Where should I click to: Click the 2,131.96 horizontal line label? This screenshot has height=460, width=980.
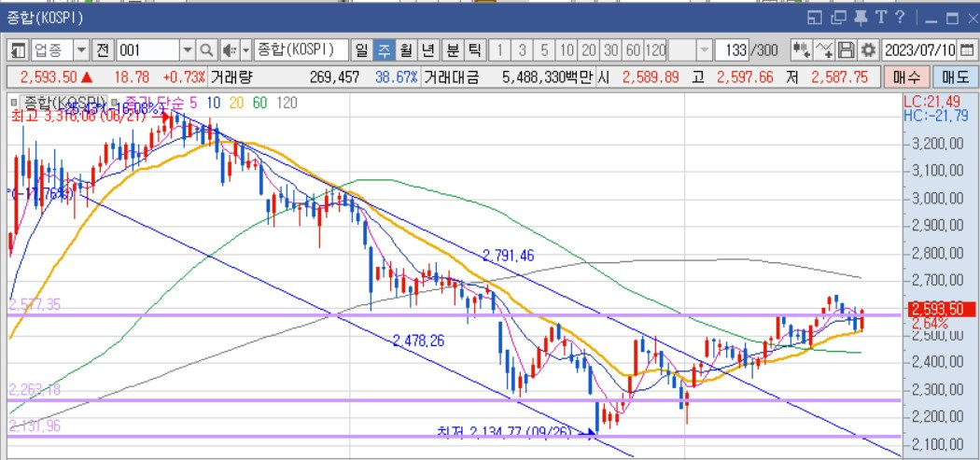coord(35,425)
